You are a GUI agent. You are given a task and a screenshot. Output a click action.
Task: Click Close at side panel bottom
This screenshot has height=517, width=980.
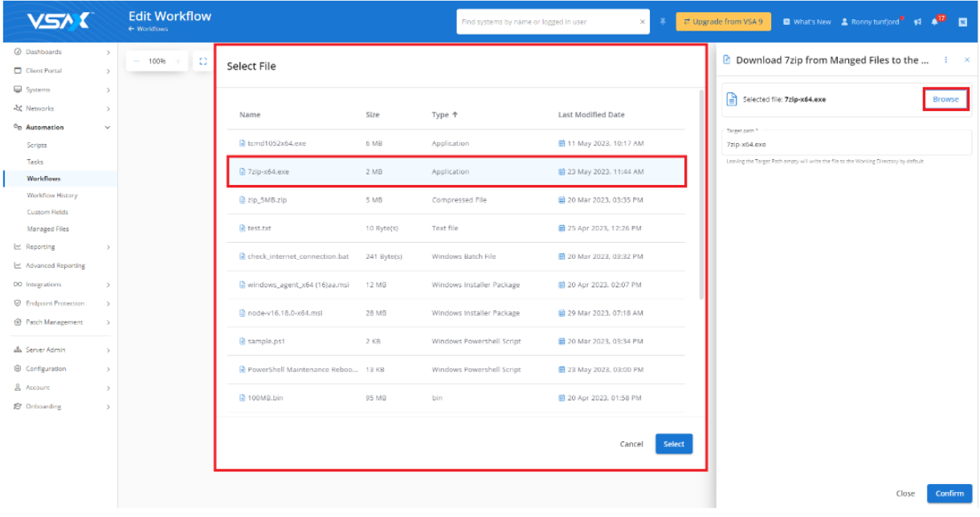905,494
